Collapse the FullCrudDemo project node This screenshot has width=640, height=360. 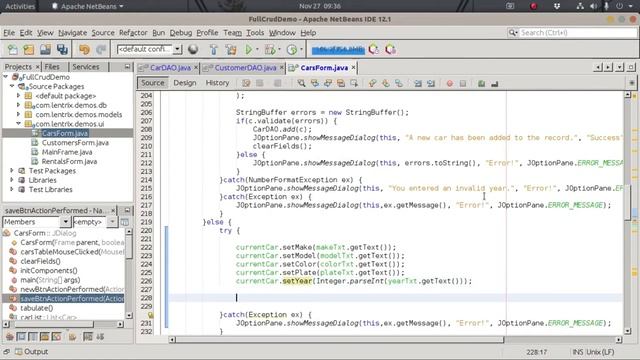pos(6,77)
